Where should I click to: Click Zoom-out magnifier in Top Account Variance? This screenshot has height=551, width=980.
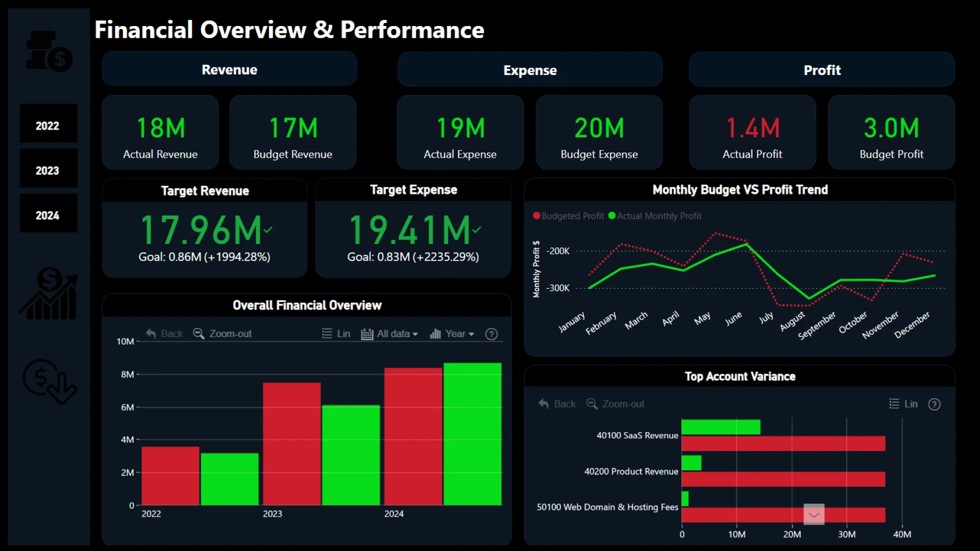pos(592,404)
